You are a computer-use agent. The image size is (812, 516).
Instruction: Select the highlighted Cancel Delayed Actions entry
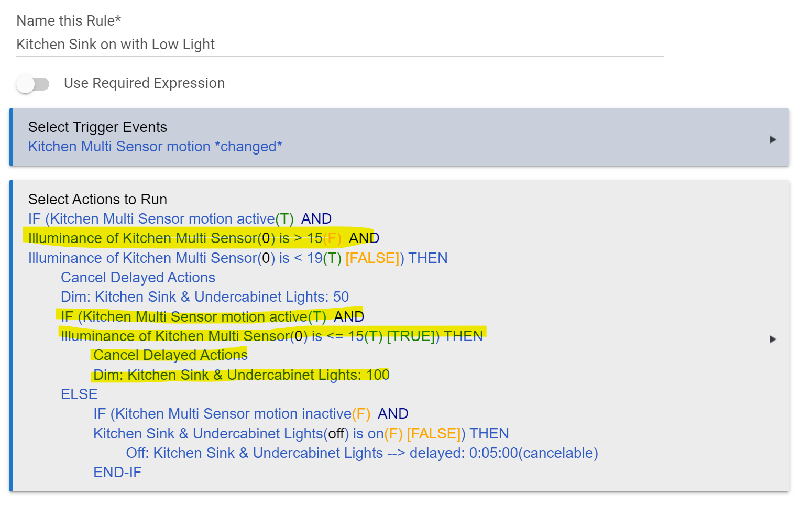170,355
